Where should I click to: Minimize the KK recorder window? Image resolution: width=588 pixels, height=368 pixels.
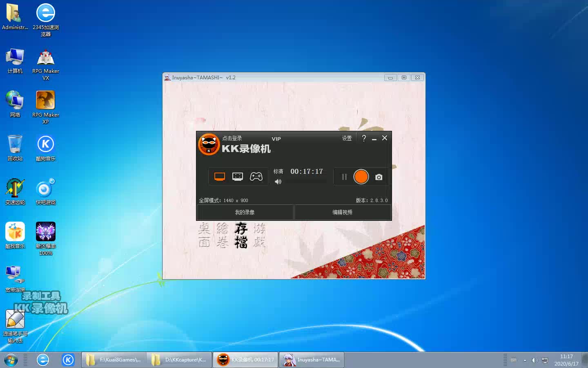coord(374,139)
